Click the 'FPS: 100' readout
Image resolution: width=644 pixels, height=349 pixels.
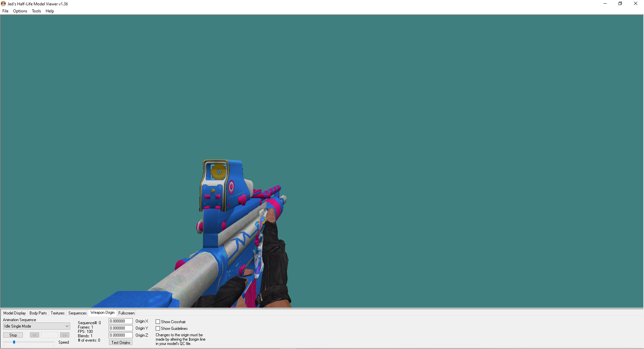(85, 332)
